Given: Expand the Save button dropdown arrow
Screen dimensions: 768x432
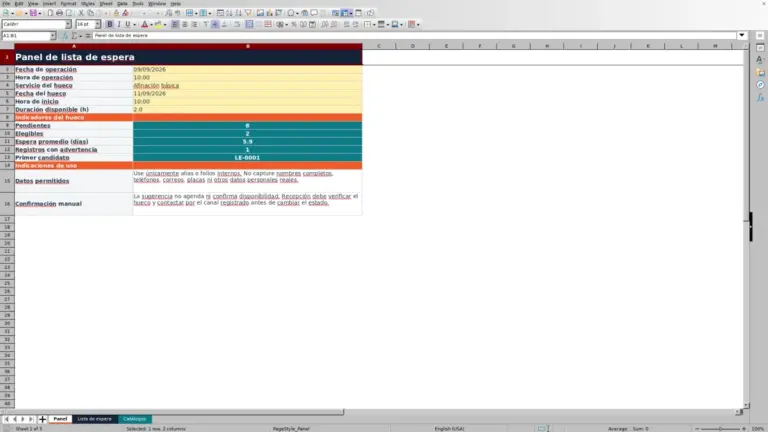Looking at the screenshot, I should (40, 13).
